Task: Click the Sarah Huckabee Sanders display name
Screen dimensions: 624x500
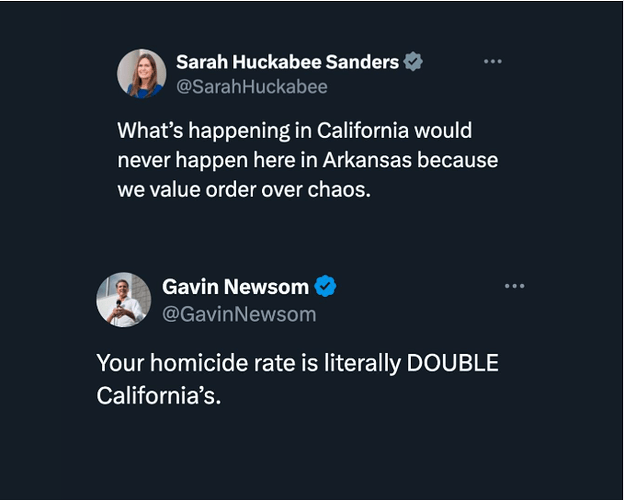Action: click(x=287, y=62)
